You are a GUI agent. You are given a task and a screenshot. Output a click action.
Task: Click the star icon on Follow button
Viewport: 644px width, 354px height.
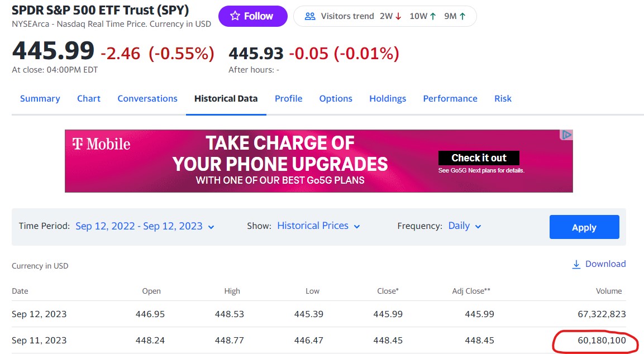[x=235, y=16]
